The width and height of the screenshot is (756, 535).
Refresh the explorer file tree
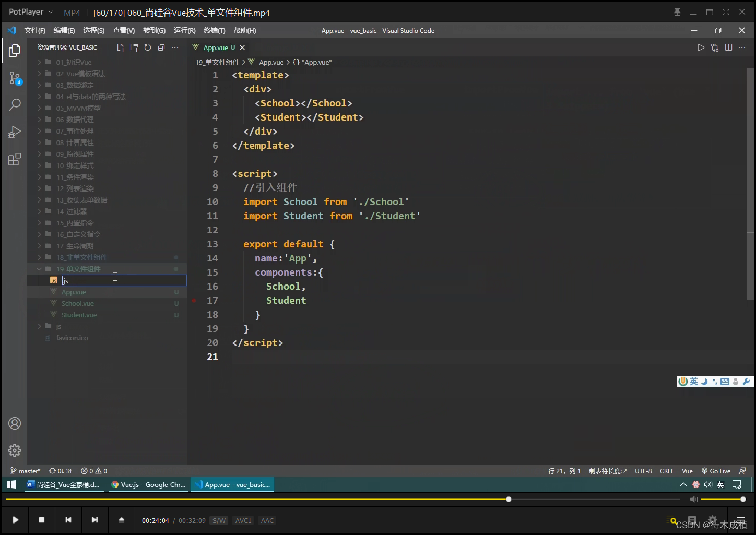148,47
